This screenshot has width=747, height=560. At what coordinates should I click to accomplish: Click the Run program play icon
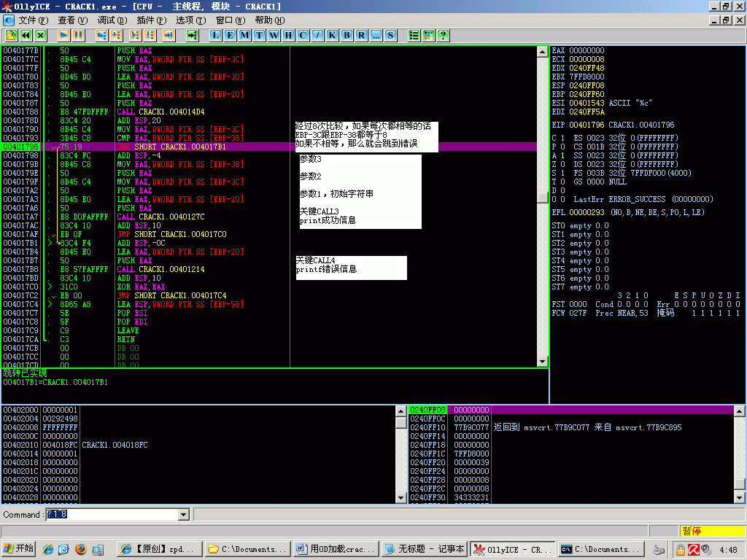pyautogui.click(x=64, y=35)
